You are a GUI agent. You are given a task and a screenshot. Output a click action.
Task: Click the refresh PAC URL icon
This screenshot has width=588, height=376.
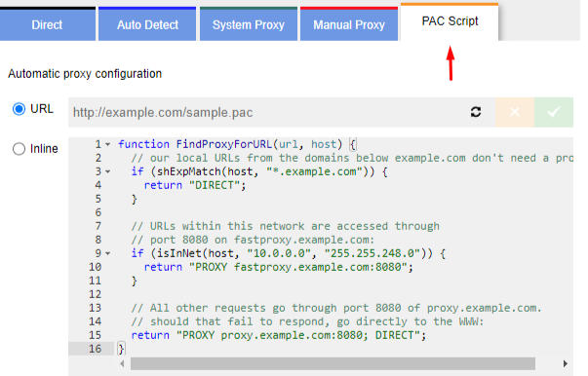(476, 112)
